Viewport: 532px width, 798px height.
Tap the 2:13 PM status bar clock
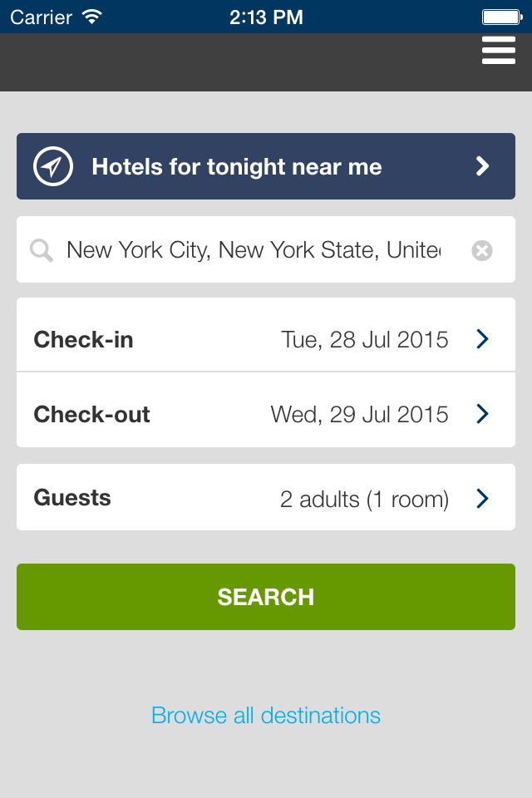point(266,17)
